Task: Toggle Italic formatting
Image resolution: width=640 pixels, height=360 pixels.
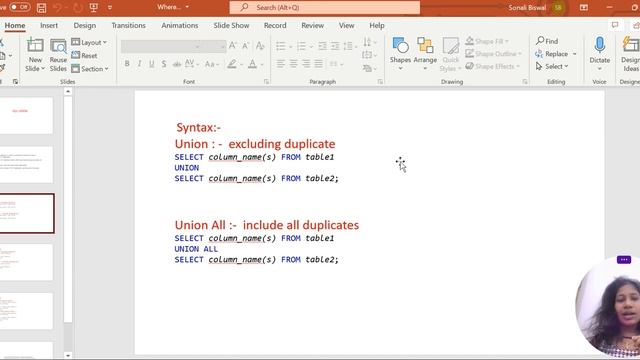Action: (x=139, y=64)
